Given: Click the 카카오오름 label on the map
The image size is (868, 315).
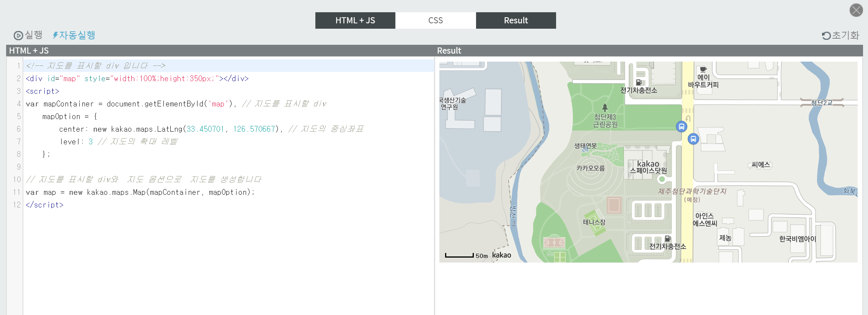Looking at the screenshot, I should 591,168.
